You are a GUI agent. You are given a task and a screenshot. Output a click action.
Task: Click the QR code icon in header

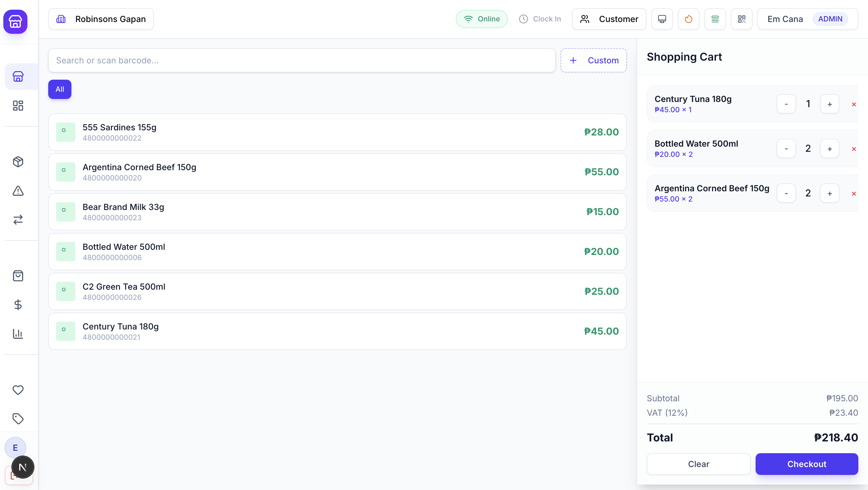tap(741, 19)
